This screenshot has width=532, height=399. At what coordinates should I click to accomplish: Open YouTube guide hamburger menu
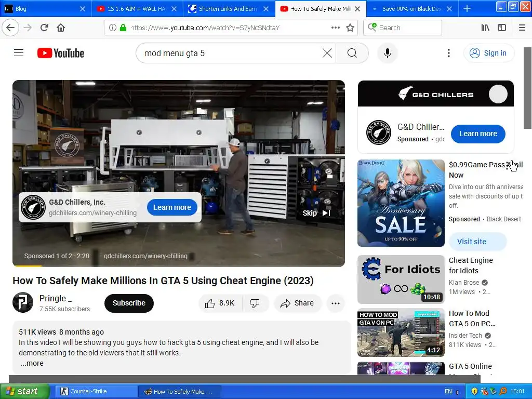(x=19, y=53)
